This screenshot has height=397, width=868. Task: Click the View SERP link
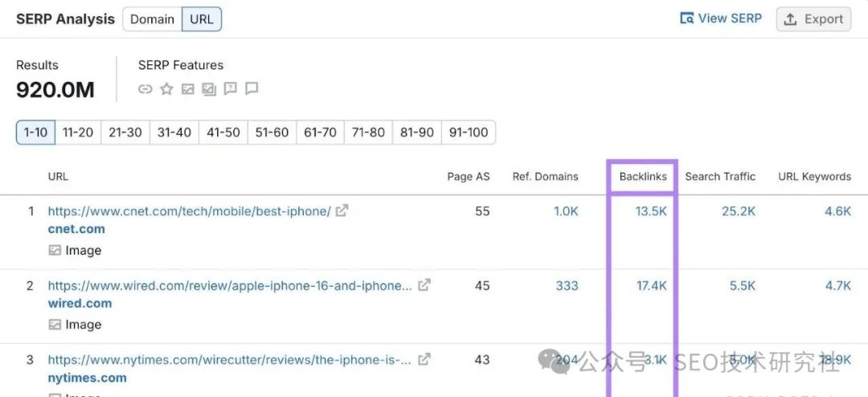[721, 18]
